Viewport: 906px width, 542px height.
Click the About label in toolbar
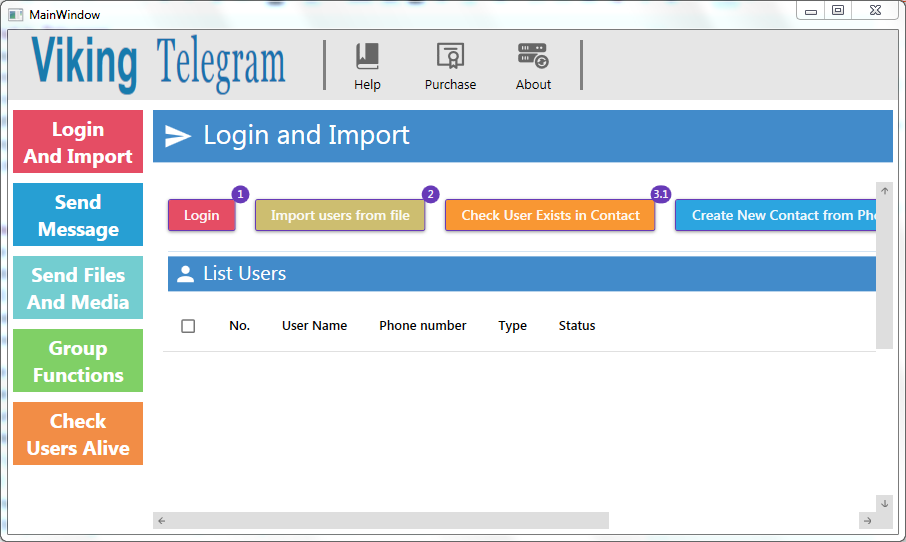coord(533,84)
